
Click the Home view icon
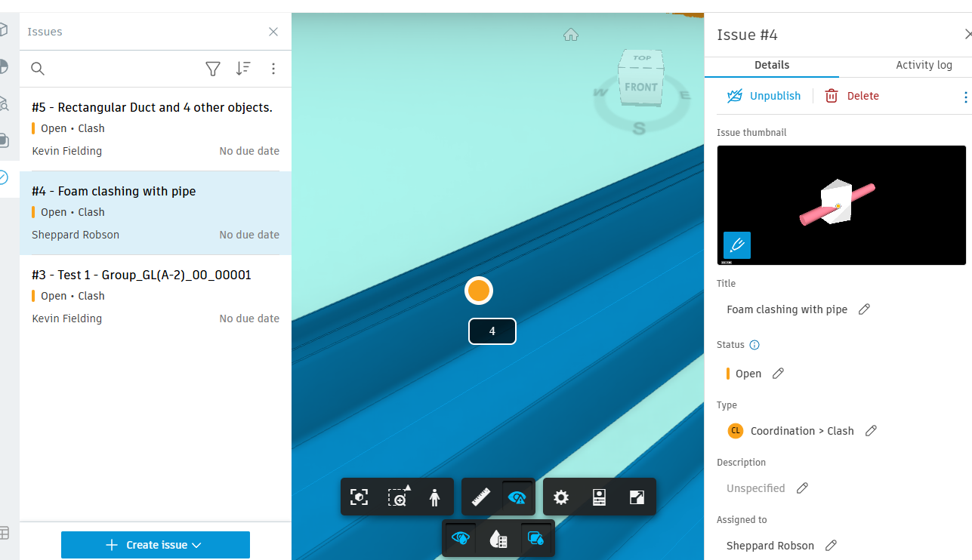coord(571,35)
